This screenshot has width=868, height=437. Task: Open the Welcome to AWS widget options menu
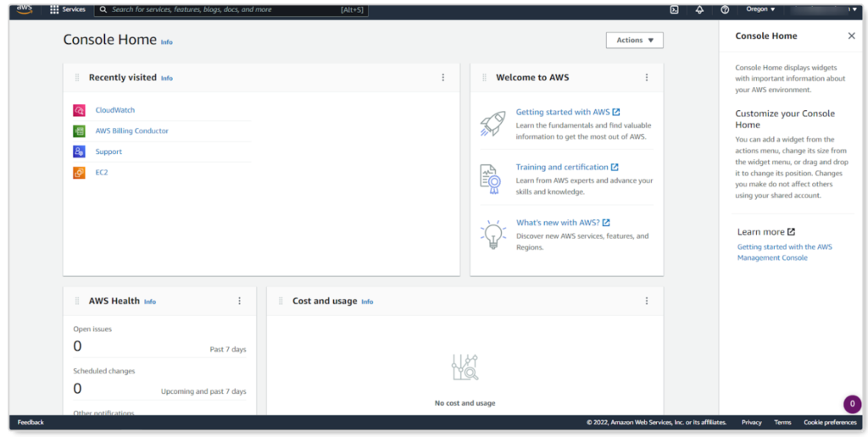[x=646, y=77]
